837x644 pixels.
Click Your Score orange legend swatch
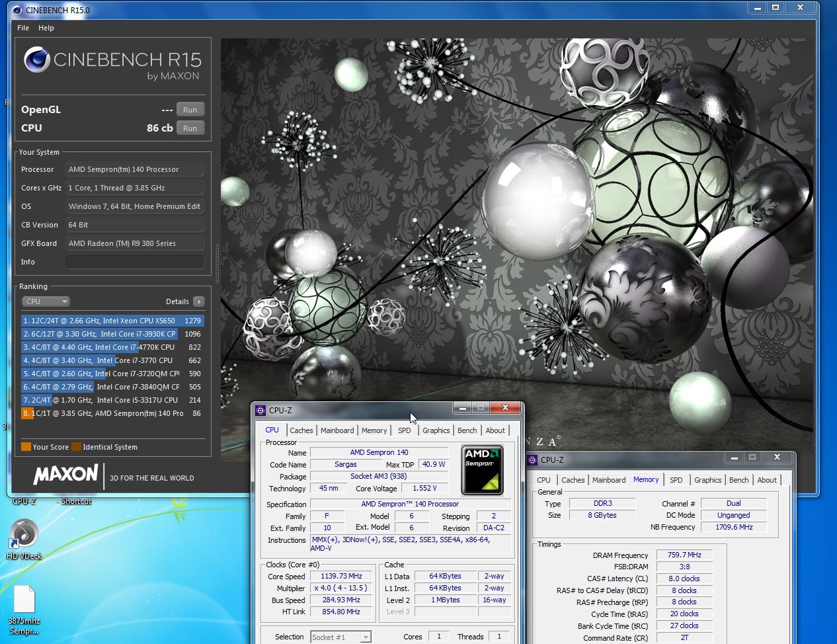26,447
